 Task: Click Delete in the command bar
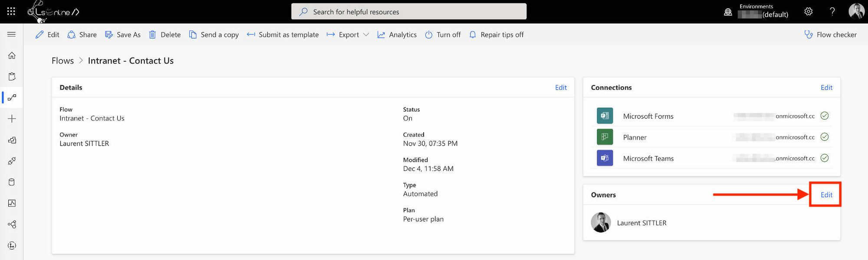point(165,35)
